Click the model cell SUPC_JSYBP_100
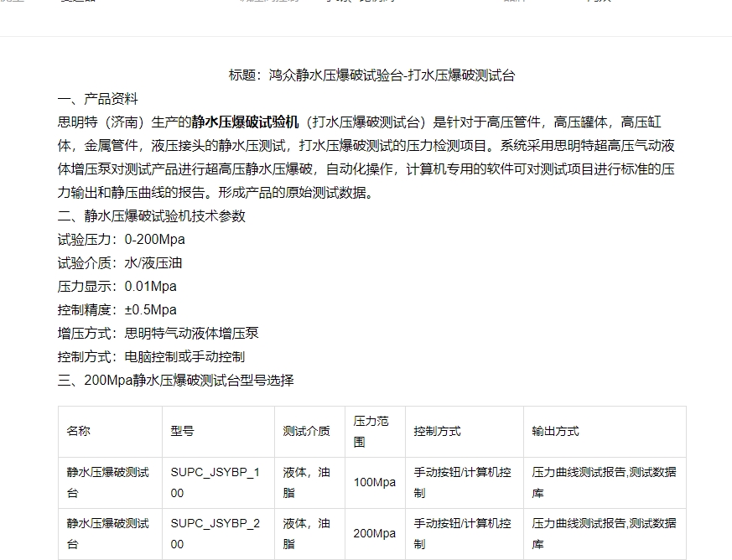Image resolution: width=732 pixels, height=560 pixels. (x=219, y=483)
